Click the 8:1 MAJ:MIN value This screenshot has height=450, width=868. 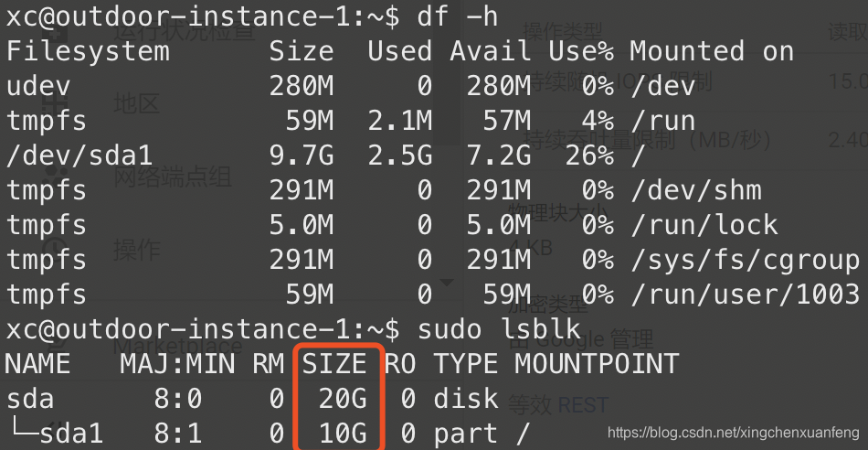(x=177, y=433)
